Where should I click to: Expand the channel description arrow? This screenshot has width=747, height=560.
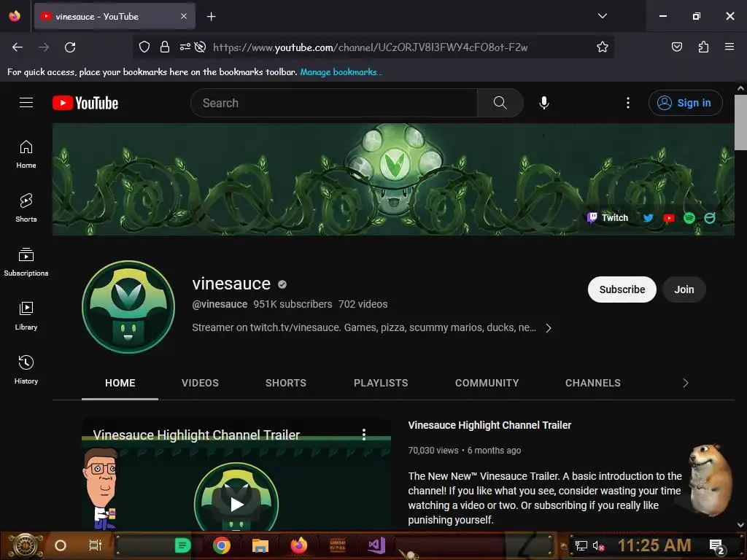[549, 328]
